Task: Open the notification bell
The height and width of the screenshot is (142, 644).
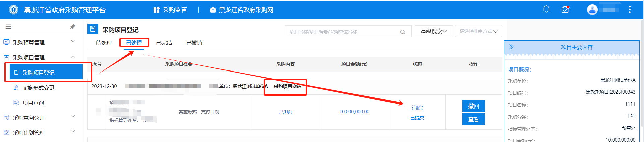Action: tap(546, 9)
